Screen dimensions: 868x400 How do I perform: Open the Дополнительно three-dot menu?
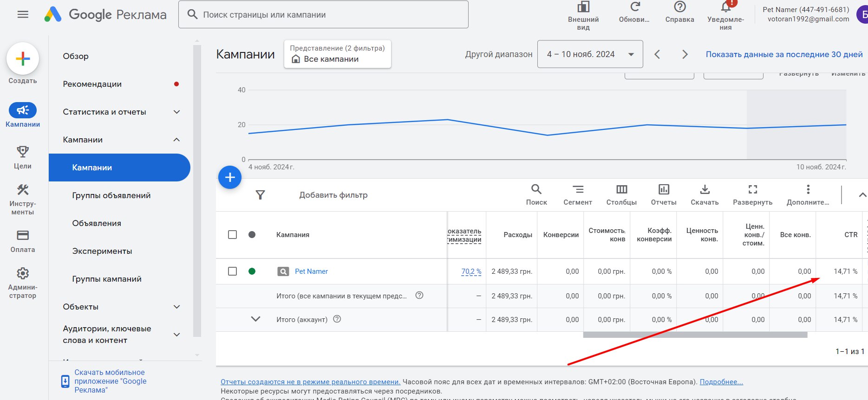pyautogui.click(x=808, y=189)
